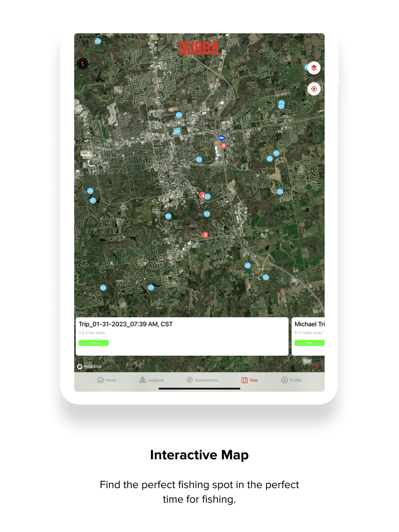Switch to the Tournaments tab

(202, 380)
